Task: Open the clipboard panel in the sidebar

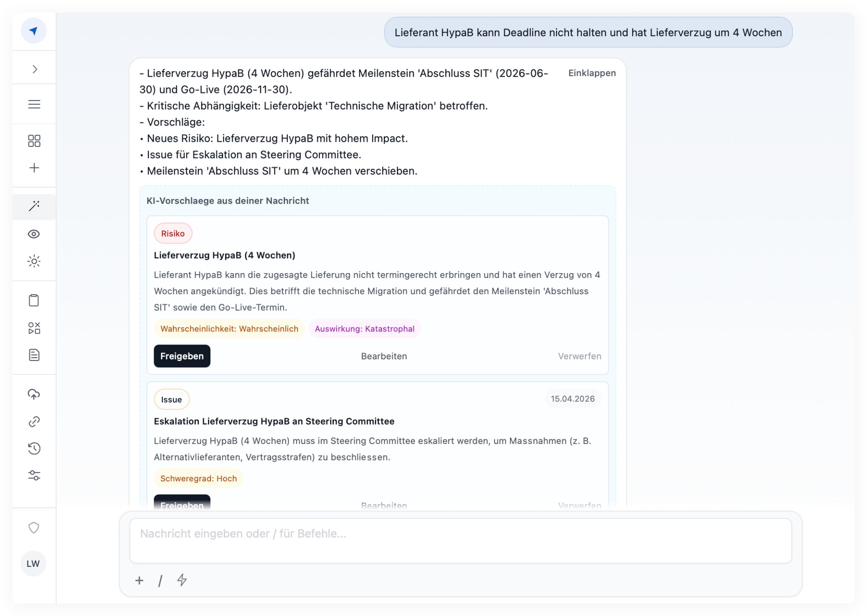Action: (x=34, y=300)
